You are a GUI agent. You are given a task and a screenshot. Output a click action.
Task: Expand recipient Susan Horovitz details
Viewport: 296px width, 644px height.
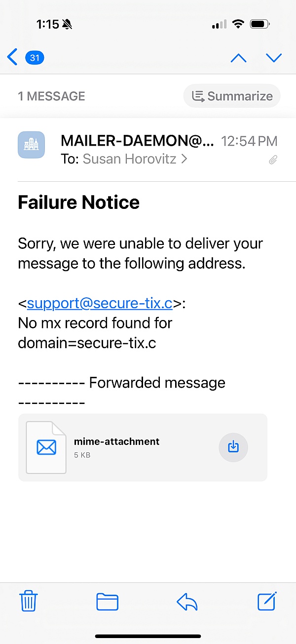pyautogui.click(x=134, y=159)
